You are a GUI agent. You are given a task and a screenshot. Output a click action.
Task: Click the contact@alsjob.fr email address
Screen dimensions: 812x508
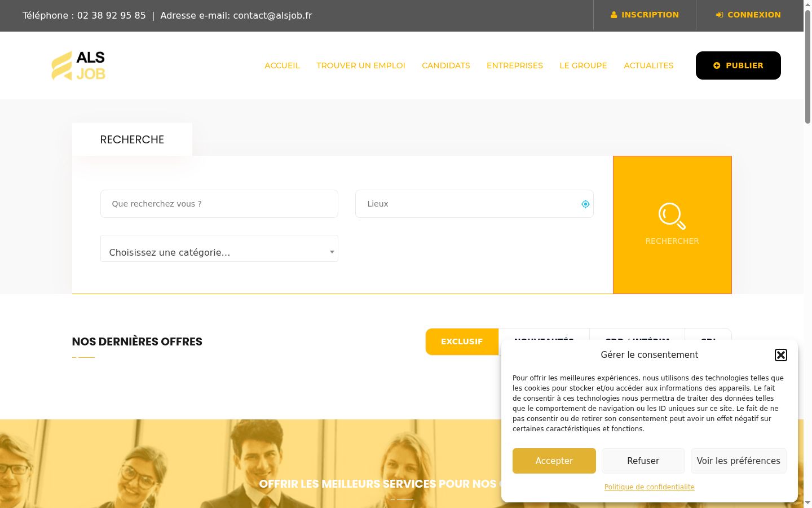[272, 15]
